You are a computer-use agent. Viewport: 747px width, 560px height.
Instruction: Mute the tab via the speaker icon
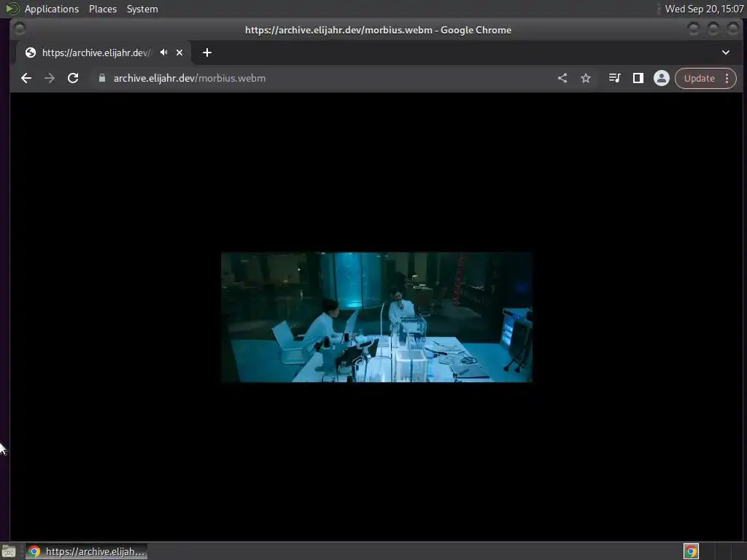[164, 52]
